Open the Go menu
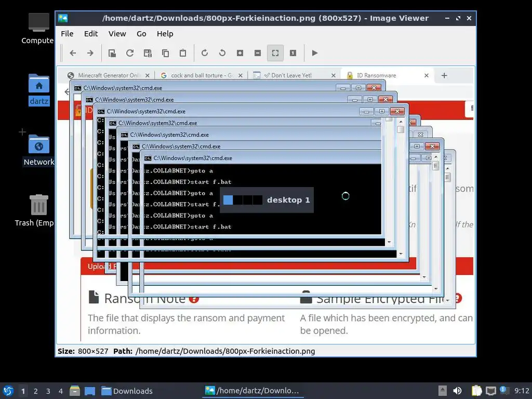Screen dimensions: 532x399 pyautogui.click(x=141, y=34)
